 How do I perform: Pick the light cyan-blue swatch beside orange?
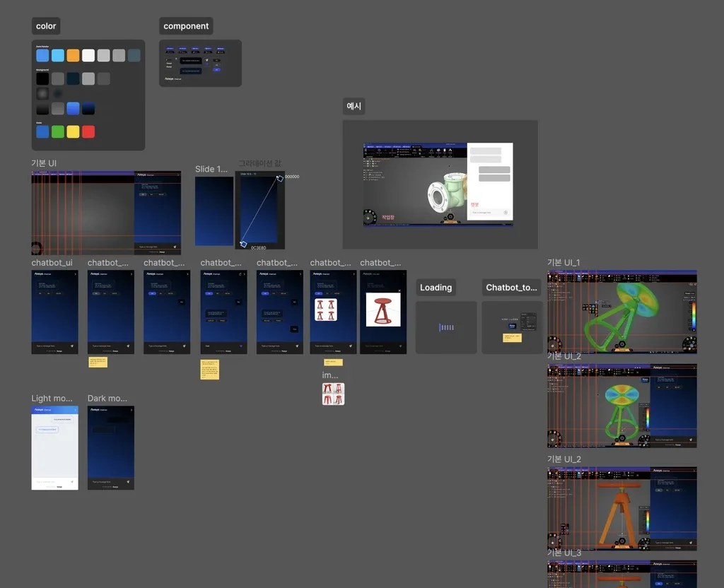(x=58, y=55)
